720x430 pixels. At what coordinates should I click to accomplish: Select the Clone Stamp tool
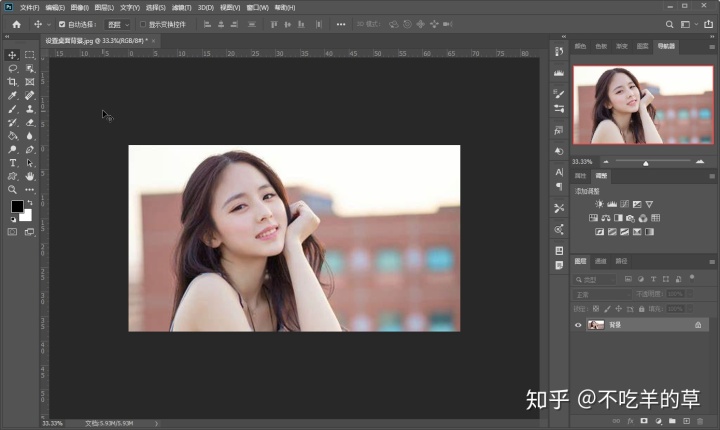(x=30, y=109)
